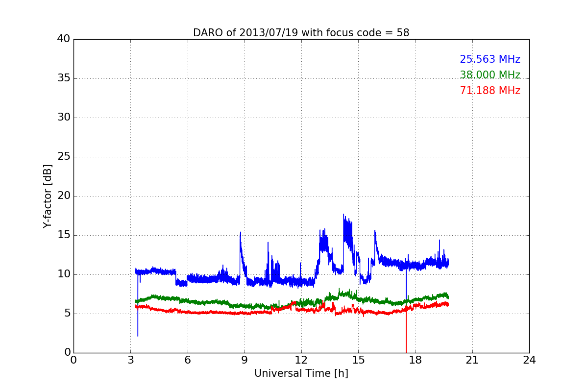Click the chart title mentioning DARO 2013/07/19
Screen dimensions: 588x392
301,33
